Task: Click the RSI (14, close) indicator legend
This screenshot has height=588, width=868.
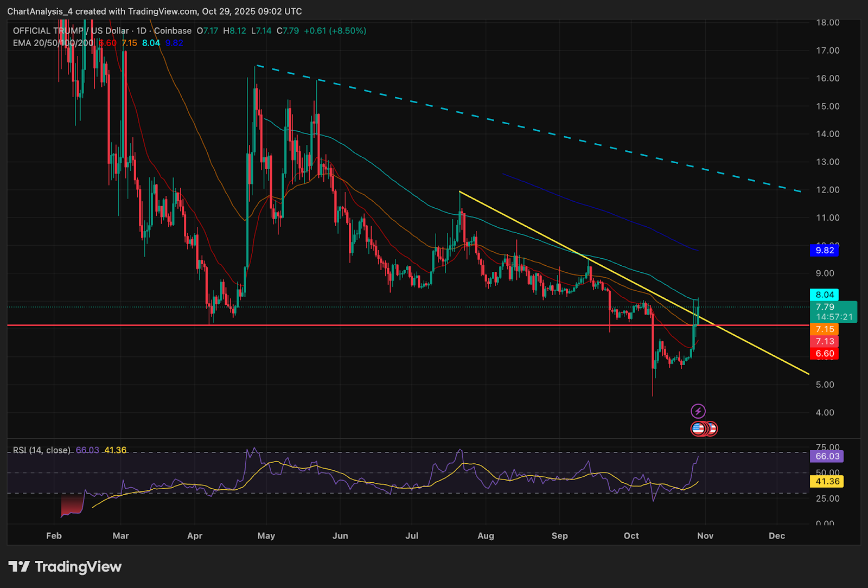Action: point(42,450)
